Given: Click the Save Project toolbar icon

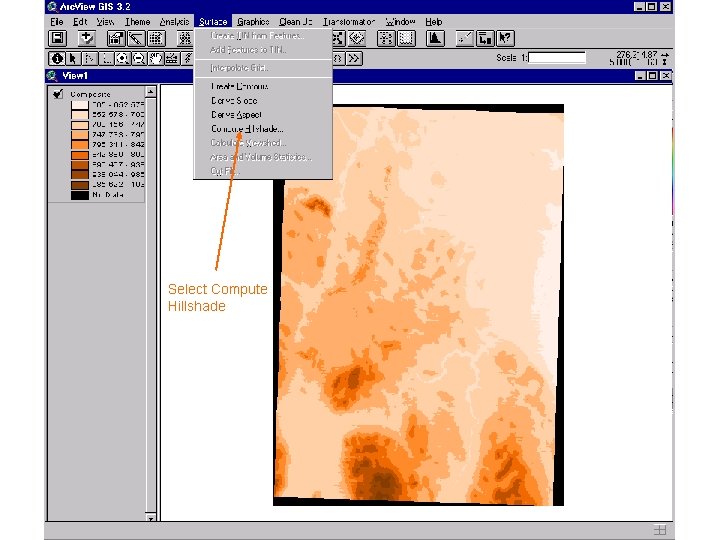Looking at the screenshot, I should point(58,38).
